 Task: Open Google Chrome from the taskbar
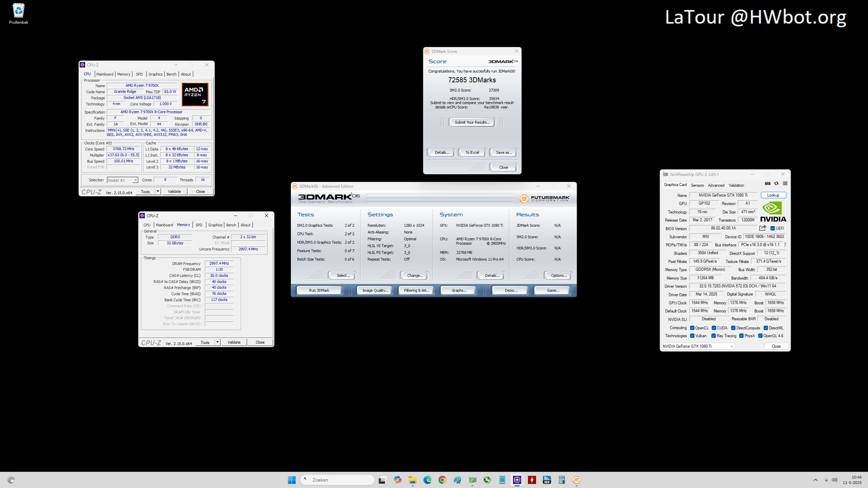coord(442,480)
